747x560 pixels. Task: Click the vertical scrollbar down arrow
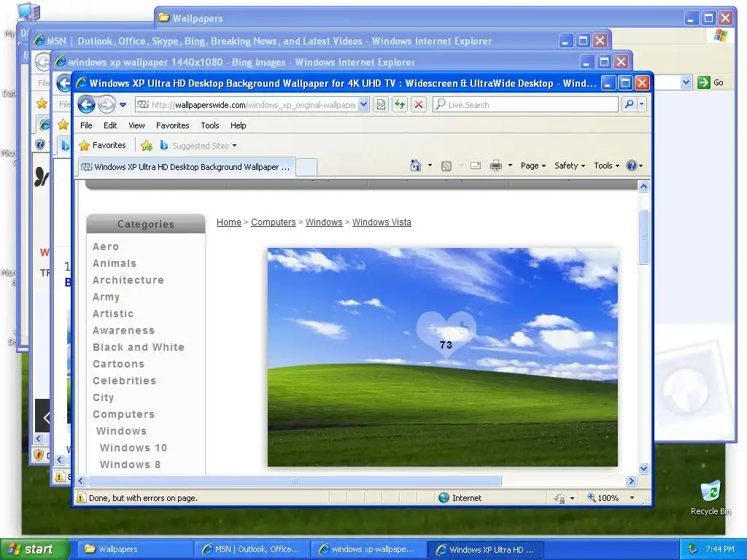[643, 469]
